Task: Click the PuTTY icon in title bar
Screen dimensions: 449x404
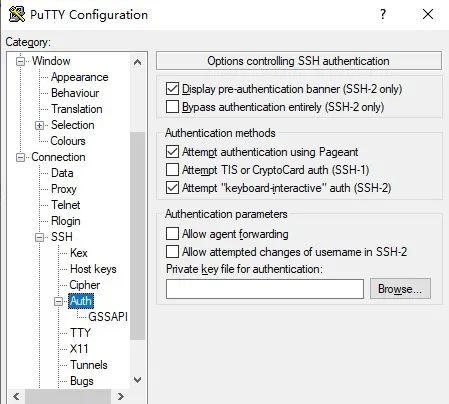Action: [17, 14]
